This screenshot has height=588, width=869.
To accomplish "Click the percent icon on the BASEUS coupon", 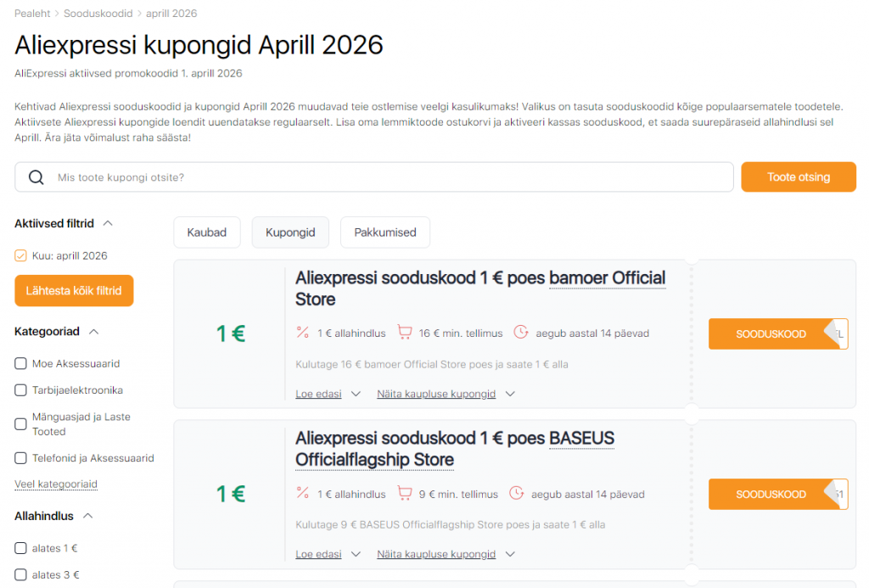I will tap(303, 493).
